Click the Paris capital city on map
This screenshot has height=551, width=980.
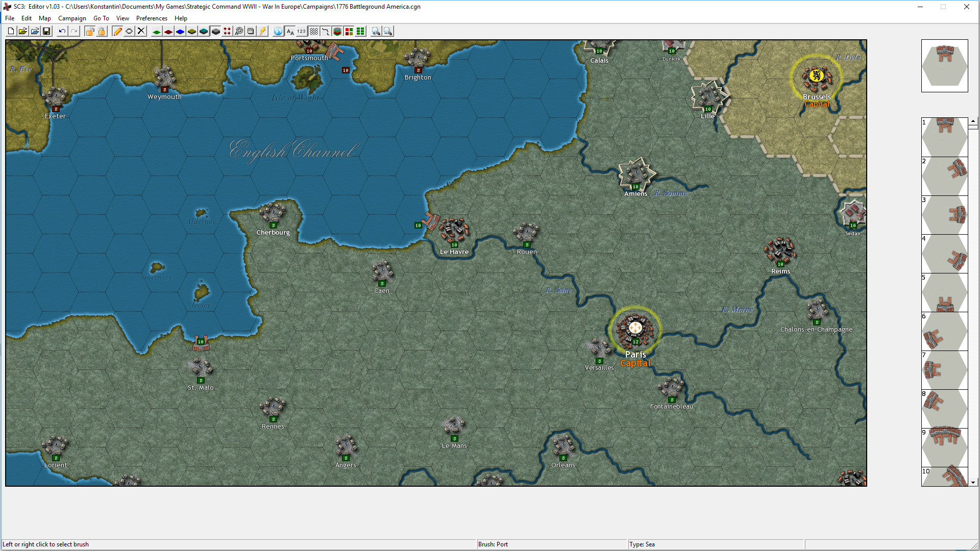click(x=635, y=330)
